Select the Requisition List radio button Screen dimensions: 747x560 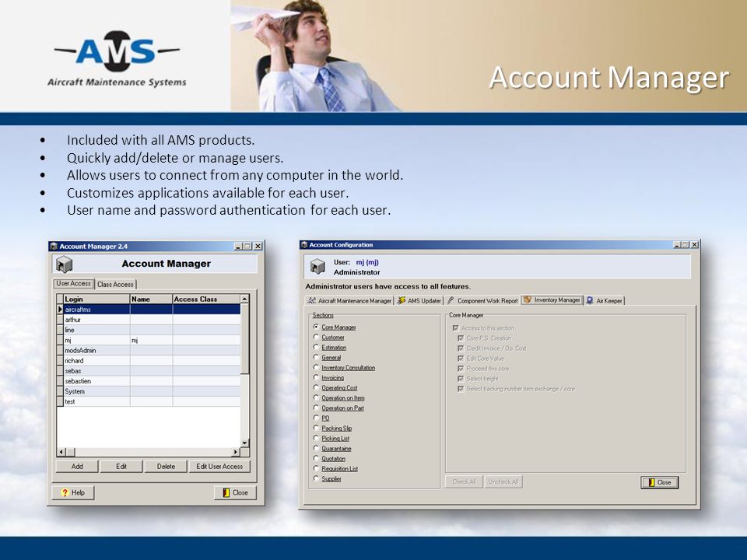[316, 468]
